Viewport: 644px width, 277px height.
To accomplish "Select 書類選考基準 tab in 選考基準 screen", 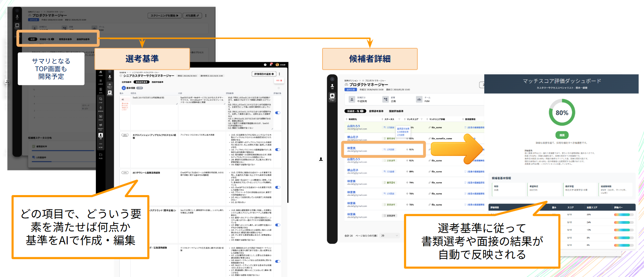I will coord(142,82).
